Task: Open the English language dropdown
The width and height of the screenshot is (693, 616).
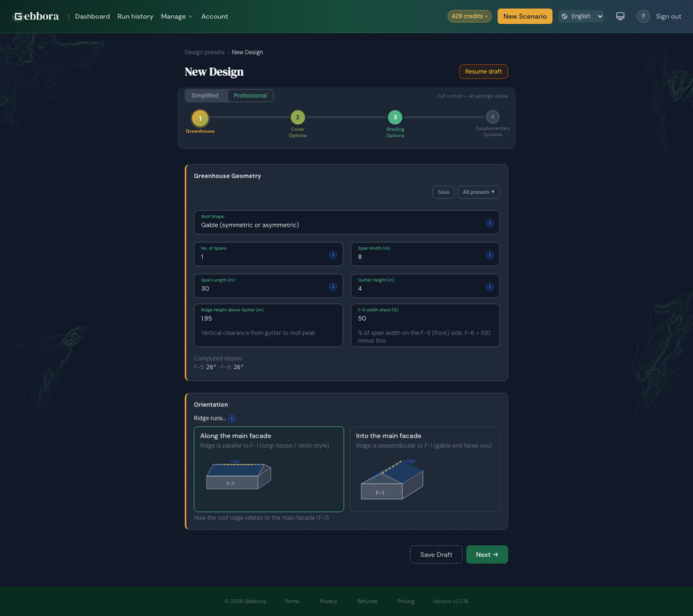Action: click(x=580, y=17)
